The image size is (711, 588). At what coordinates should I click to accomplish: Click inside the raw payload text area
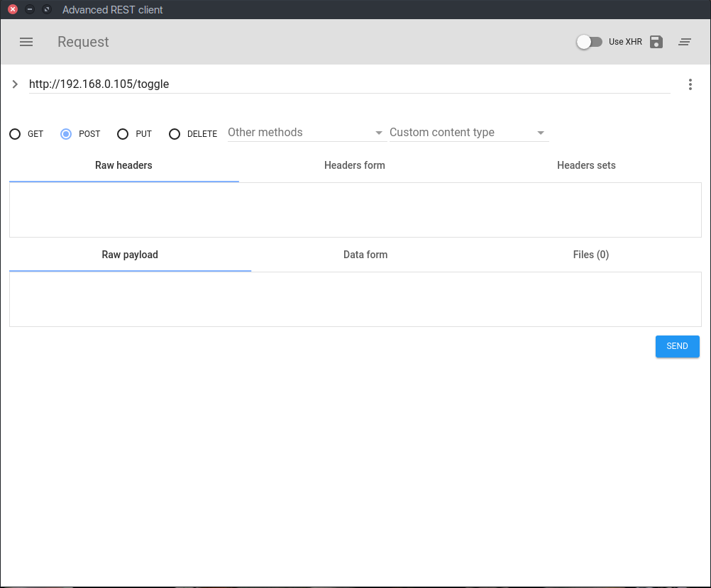pos(355,299)
